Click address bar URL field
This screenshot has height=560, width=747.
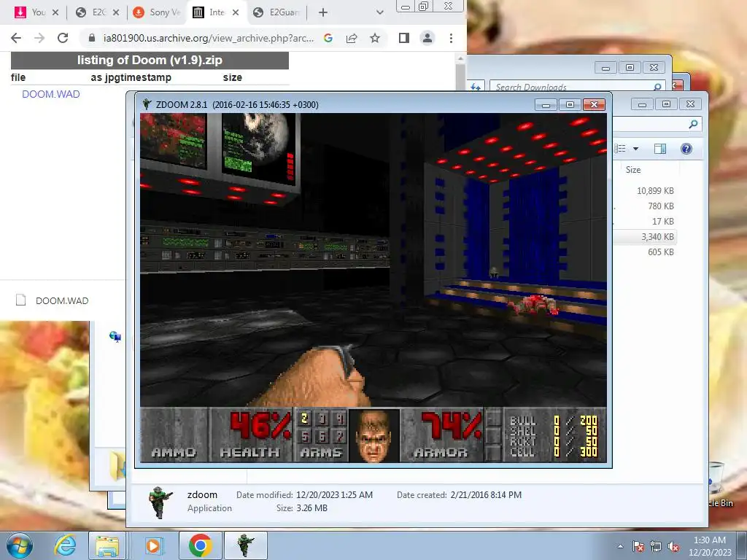209,38
